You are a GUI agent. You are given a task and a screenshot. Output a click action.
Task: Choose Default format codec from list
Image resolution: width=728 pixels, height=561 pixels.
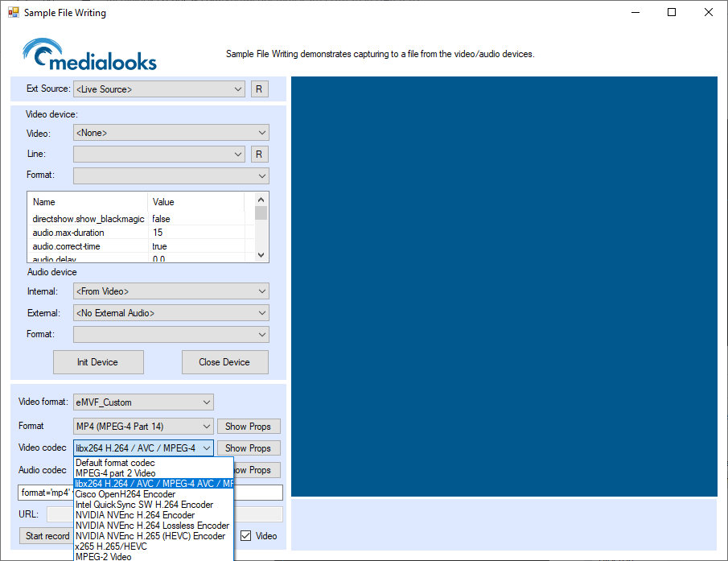[x=154, y=463]
